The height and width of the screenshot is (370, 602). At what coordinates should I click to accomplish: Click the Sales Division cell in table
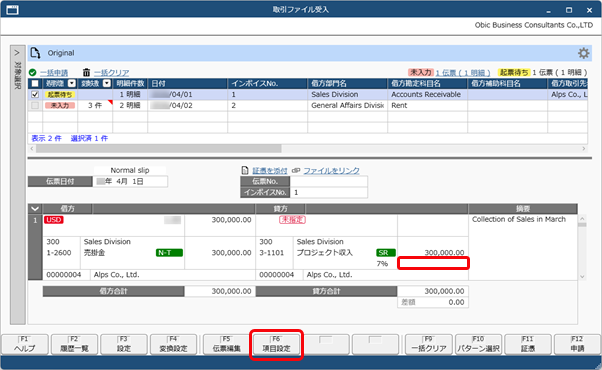[x=347, y=94]
